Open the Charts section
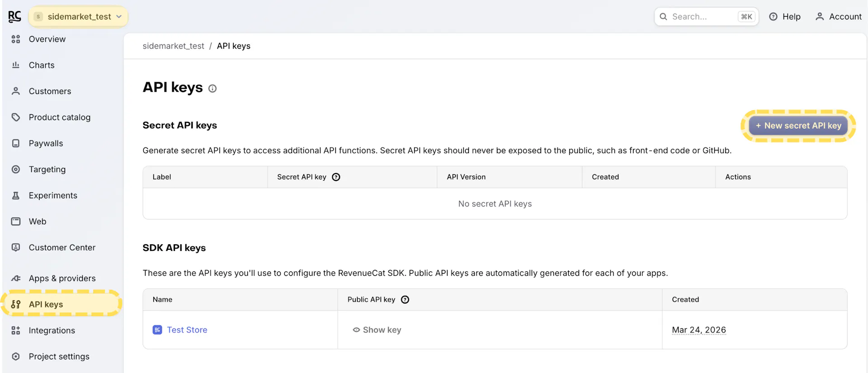868x373 pixels. coord(42,65)
